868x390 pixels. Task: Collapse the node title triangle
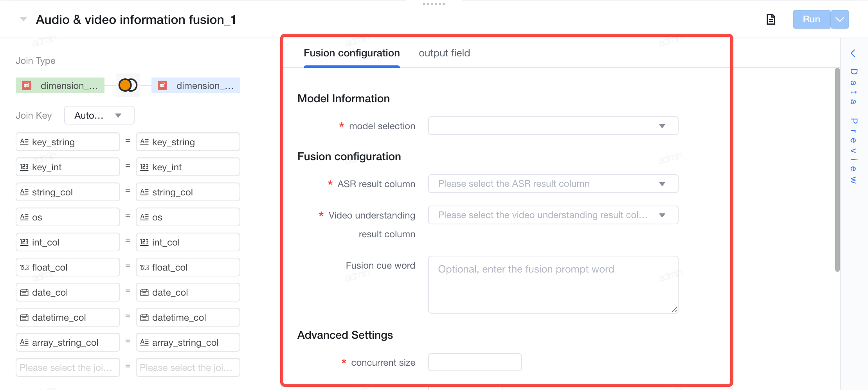click(x=23, y=19)
